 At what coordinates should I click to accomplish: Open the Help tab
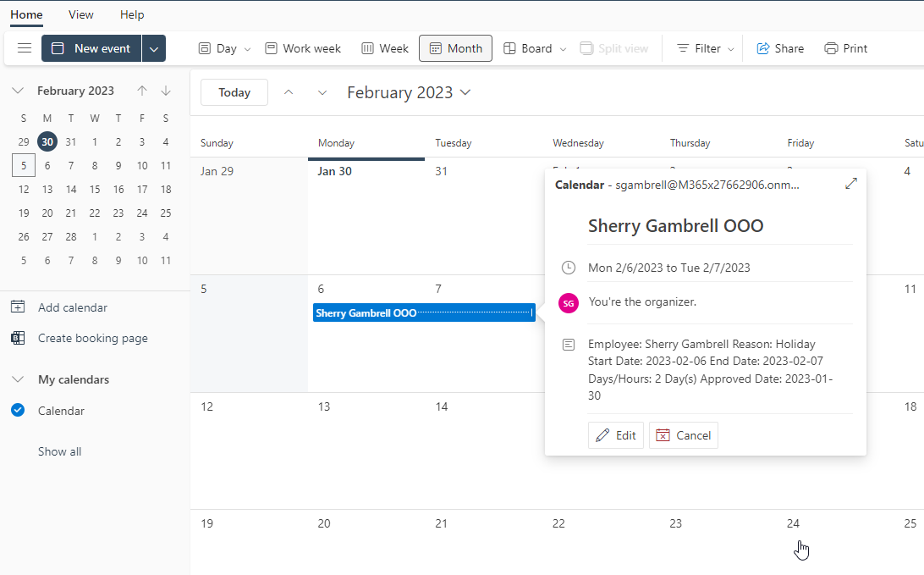(x=132, y=14)
